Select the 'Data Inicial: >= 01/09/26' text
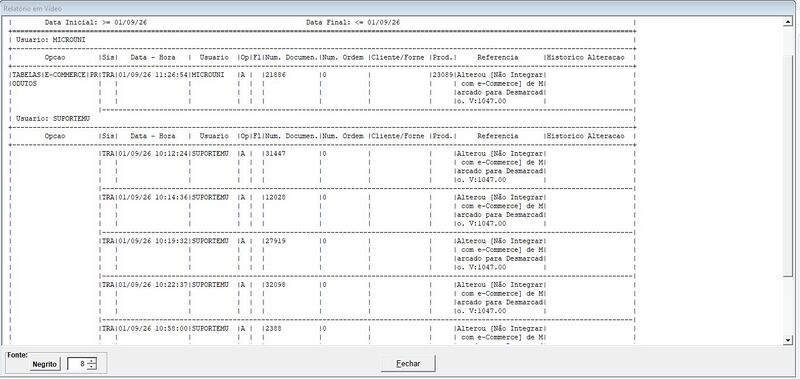800x379 pixels. (x=96, y=22)
